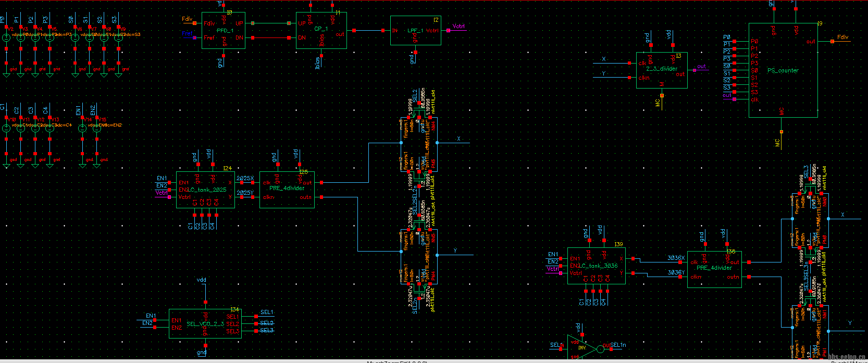Click the EN2 wire label entering SEL_VCO_2_3
This screenshot has width=868, height=363.
(147, 323)
